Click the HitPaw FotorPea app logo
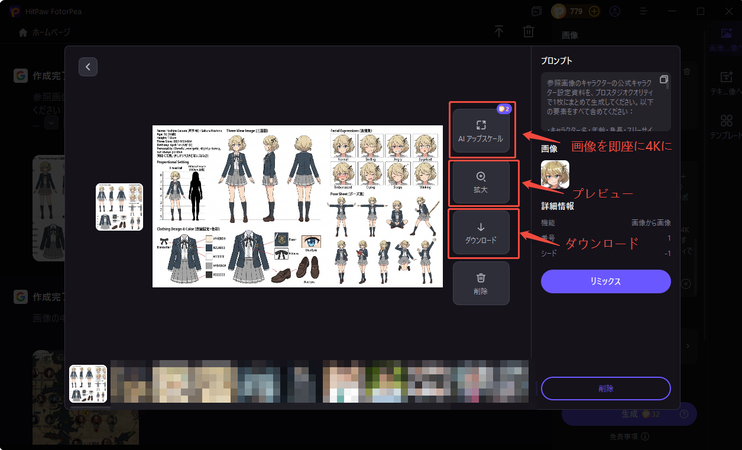 15,11
